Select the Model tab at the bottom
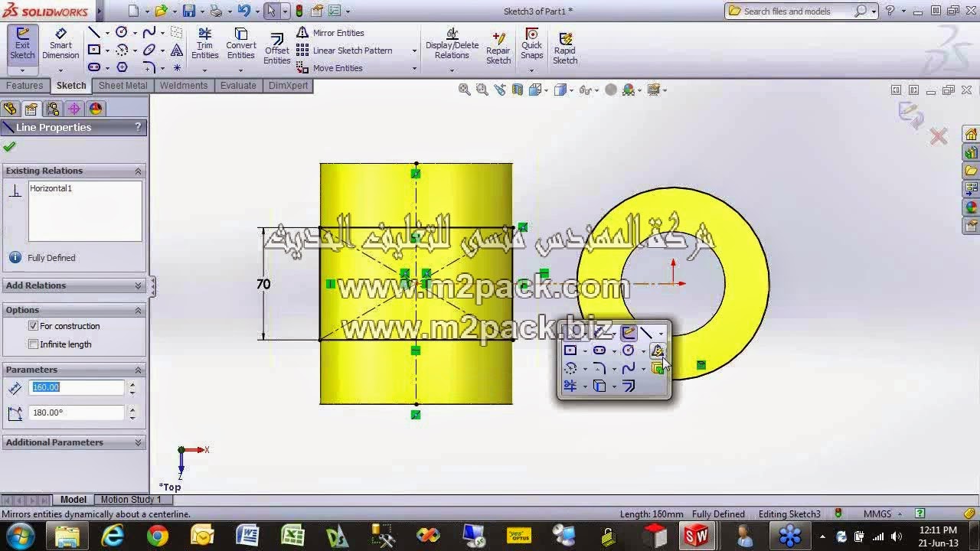This screenshot has height=551, width=980. 73,500
